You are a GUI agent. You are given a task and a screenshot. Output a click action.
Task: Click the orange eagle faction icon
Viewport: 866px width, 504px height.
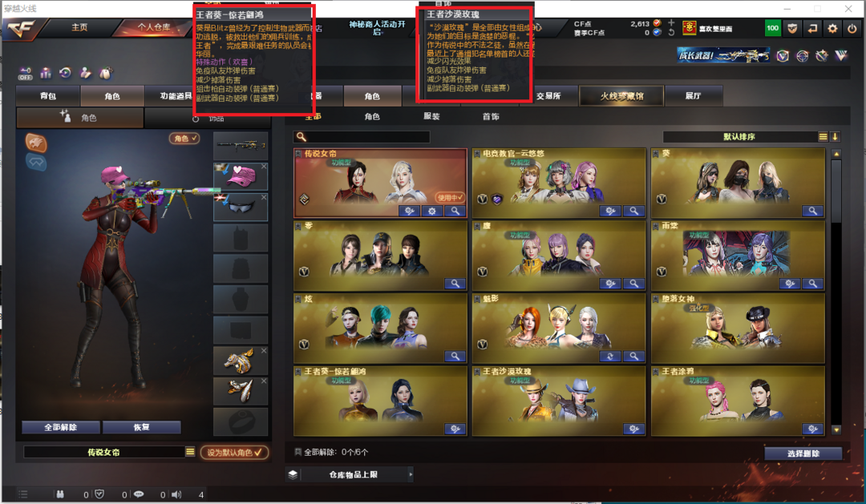point(36,143)
